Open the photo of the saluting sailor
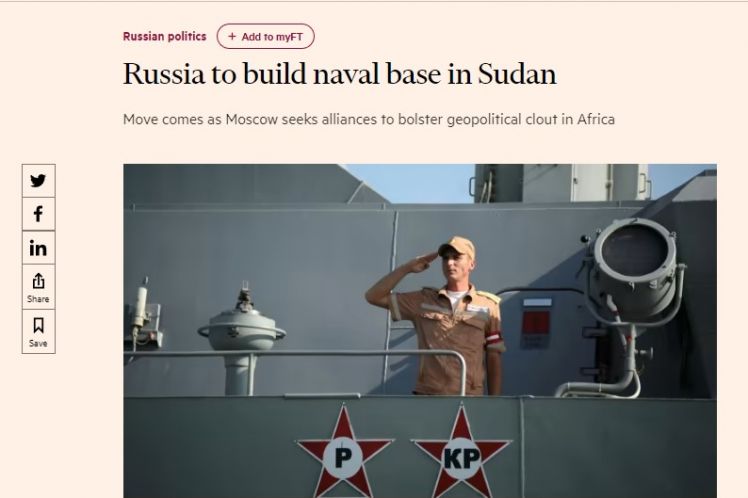Screen dimensions: 748x498 420,331
